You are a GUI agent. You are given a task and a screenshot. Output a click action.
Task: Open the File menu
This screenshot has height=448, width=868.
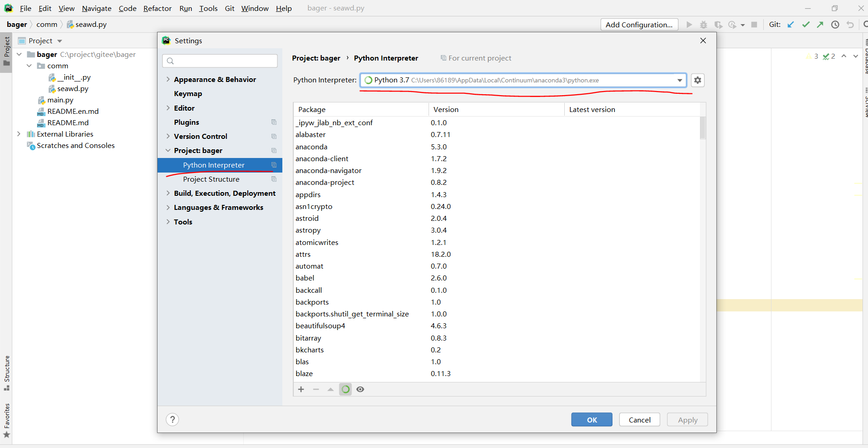tap(26, 8)
